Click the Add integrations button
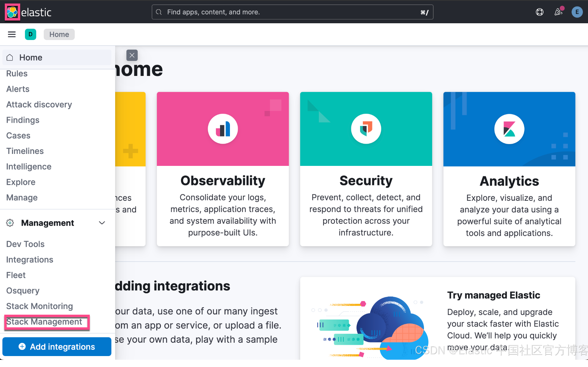The width and height of the screenshot is (588, 367). [57, 347]
